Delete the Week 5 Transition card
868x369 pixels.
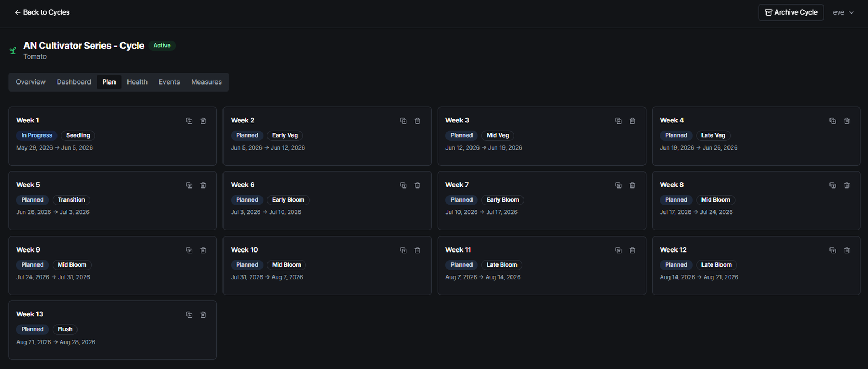pyautogui.click(x=203, y=185)
